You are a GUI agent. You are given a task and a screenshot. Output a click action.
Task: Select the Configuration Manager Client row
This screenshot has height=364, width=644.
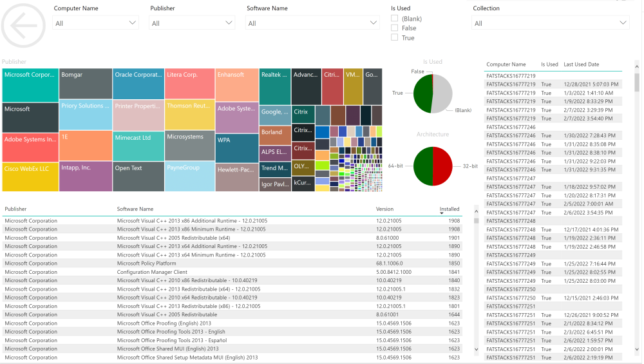pos(232,272)
